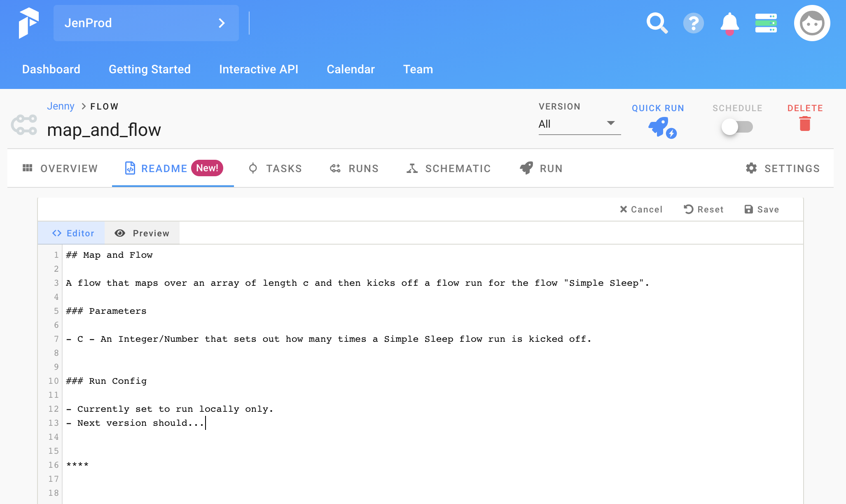Launch Quick Run rocket icon
The image size is (846, 504).
(661, 127)
